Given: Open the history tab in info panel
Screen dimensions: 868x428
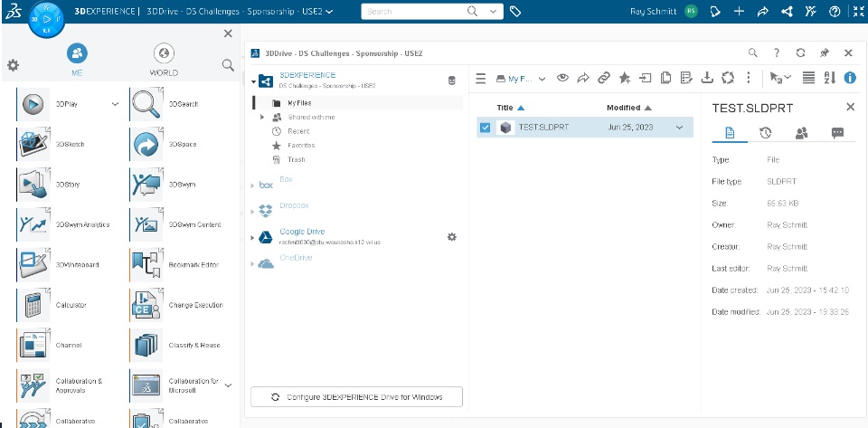Looking at the screenshot, I should tap(766, 133).
